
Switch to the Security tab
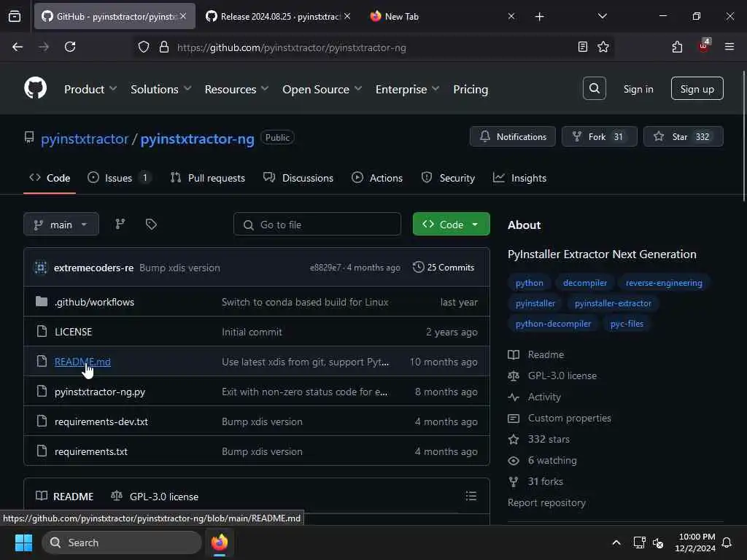[448, 178]
